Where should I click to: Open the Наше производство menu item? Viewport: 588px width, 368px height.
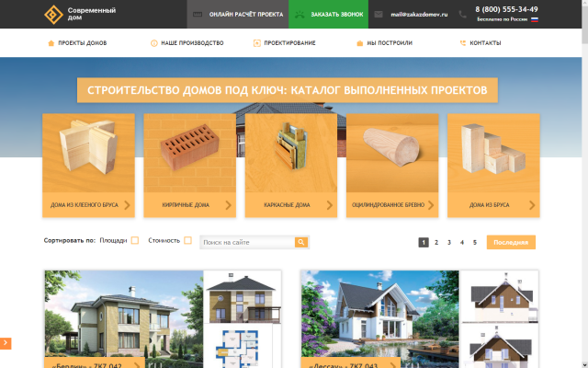tap(192, 43)
